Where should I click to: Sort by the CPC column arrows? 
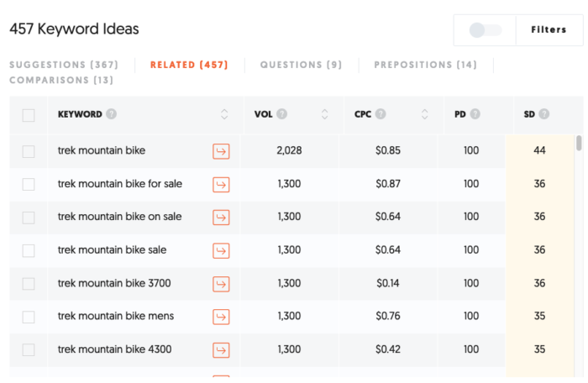pyautogui.click(x=425, y=115)
